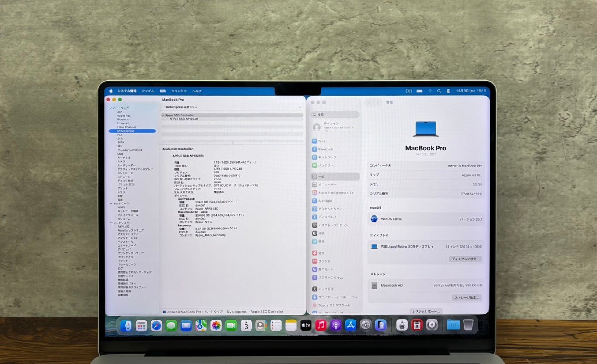
Task: Collapse ネットワーク section in sidebar tree
Action: (x=111, y=203)
